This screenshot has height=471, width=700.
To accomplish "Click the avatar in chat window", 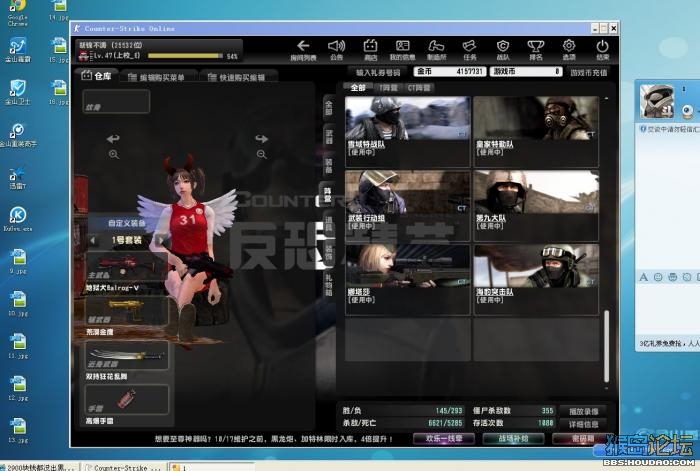I will click(657, 102).
